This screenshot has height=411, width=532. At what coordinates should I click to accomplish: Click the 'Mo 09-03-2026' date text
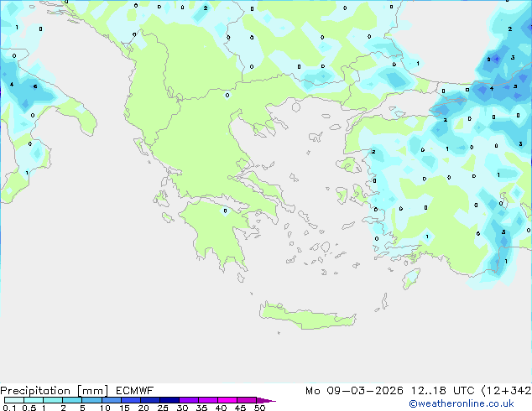pyautogui.click(x=354, y=391)
